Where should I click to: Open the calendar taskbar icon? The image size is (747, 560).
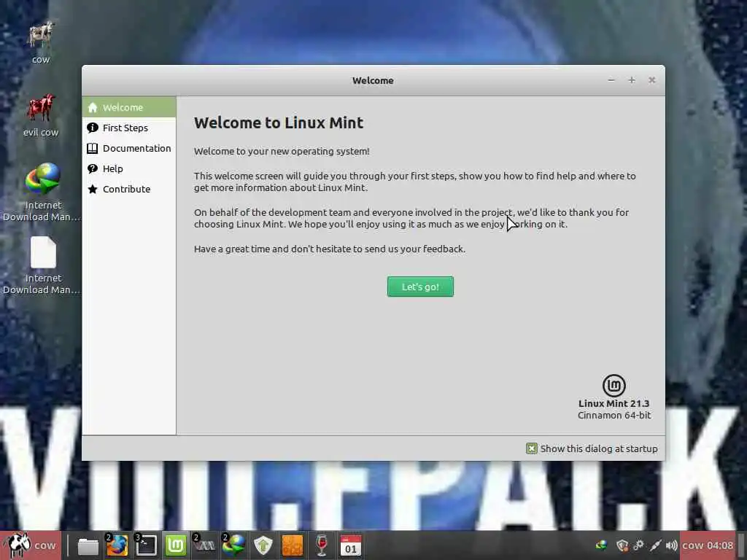coord(351,545)
